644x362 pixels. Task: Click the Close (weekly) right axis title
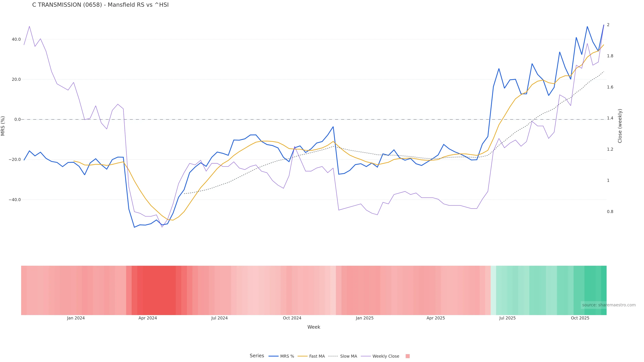click(620, 126)
